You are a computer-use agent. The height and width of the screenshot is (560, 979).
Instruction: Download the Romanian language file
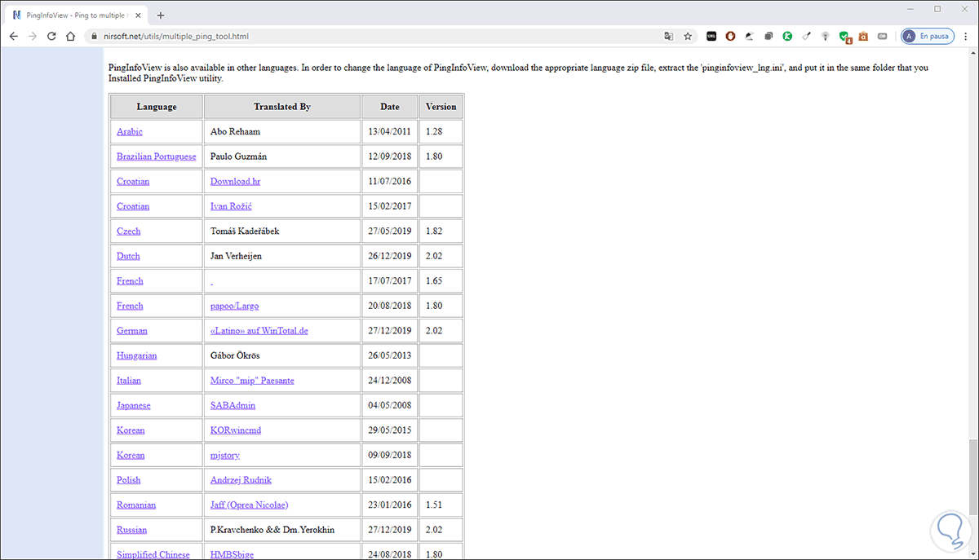coord(136,505)
